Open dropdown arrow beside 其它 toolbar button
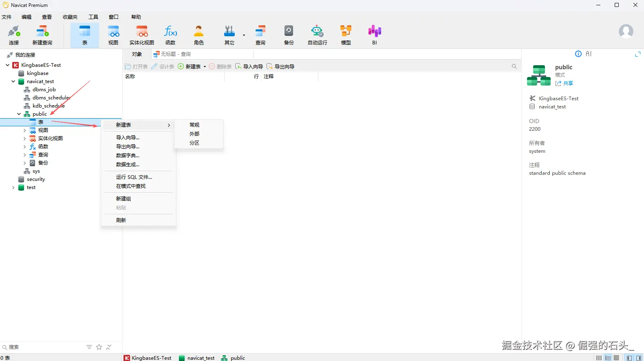 pos(244,35)
